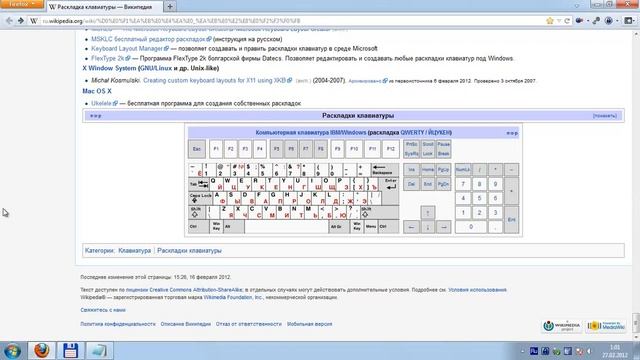Open Компьютерная клавиатура IBM/Windows link
Image resolution: width=640 pixels, height=360 pixels.
point(311,133)
